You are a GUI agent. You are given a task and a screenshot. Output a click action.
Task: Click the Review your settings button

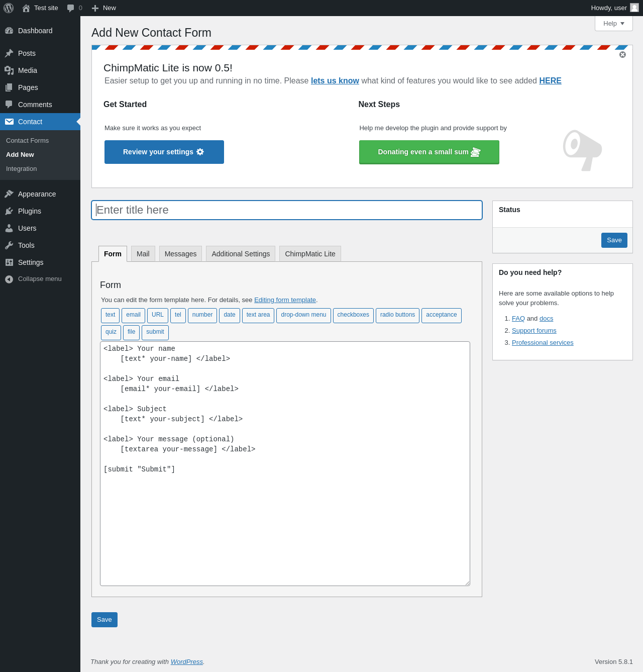coord(164,152)
